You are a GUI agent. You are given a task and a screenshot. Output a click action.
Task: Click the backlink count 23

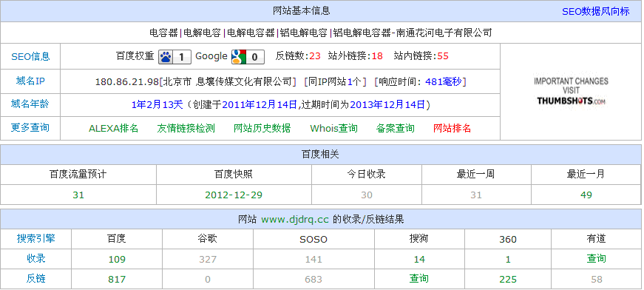(x=315, y=56)
